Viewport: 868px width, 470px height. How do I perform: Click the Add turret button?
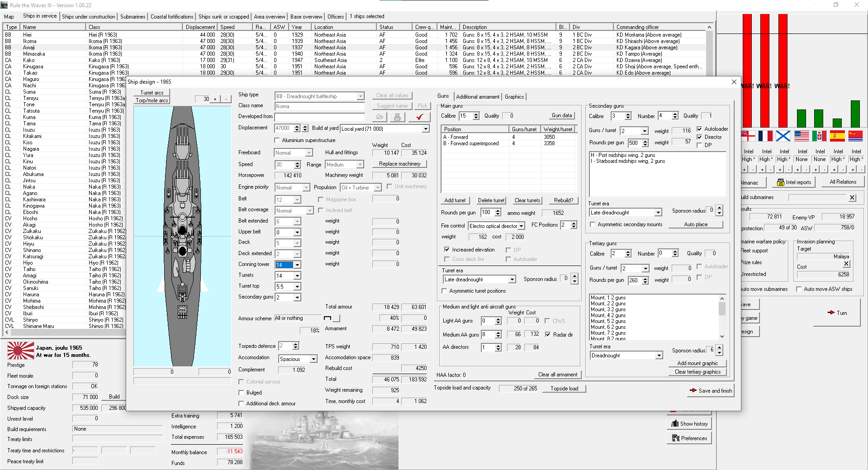pyautogui.click(x=455, y=200)
